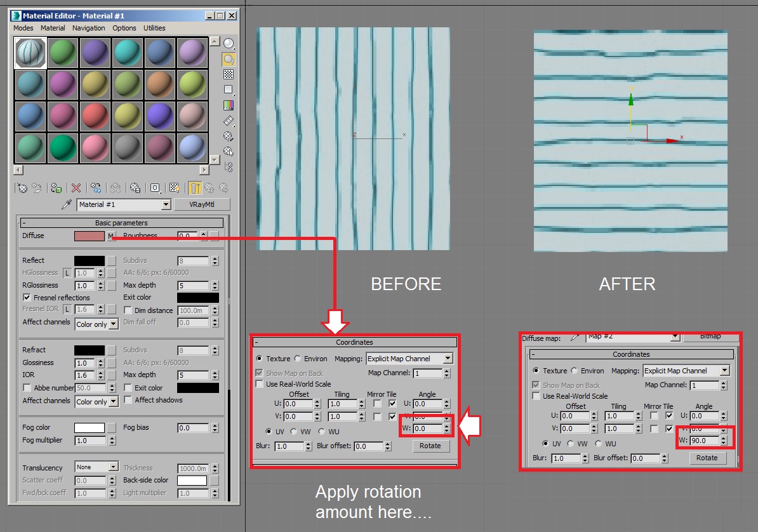758x532 pixels.
Task: Open the Navigation menu
Action: 88,28
